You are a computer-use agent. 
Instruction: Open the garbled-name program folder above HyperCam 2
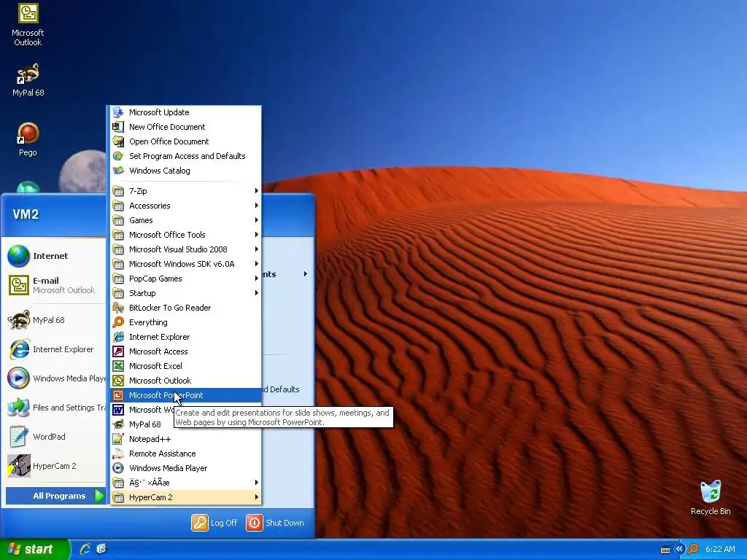coord(186,483)
